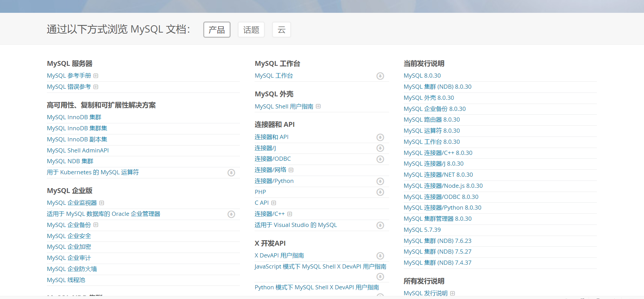Screen dimensions: 644x299
Task: Open MySQL 线程池 link
Action: pyautogui.click(x=66, y=280)
